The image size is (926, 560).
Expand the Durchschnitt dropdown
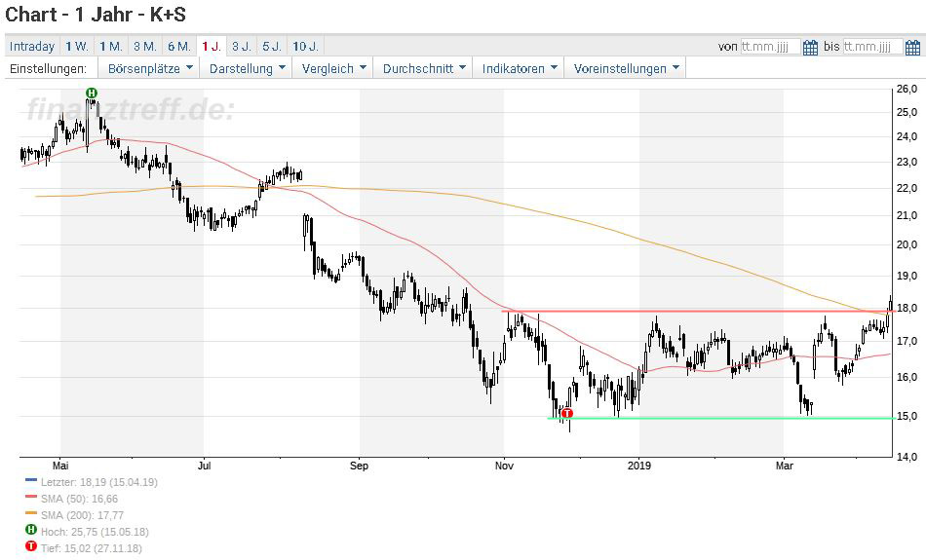tap(424, 68)
